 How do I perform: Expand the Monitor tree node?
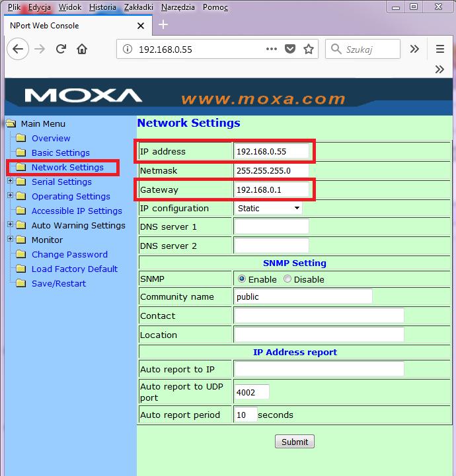(x=11, y=239)
